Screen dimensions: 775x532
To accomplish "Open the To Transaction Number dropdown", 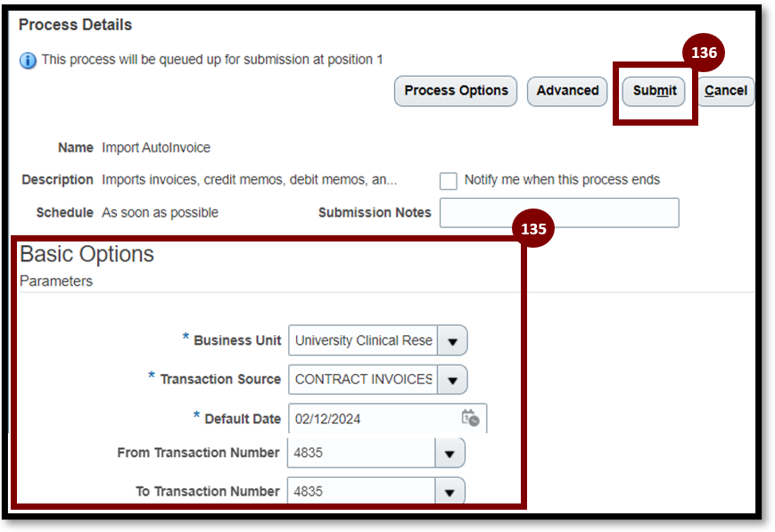I will (x=449, y=492).
